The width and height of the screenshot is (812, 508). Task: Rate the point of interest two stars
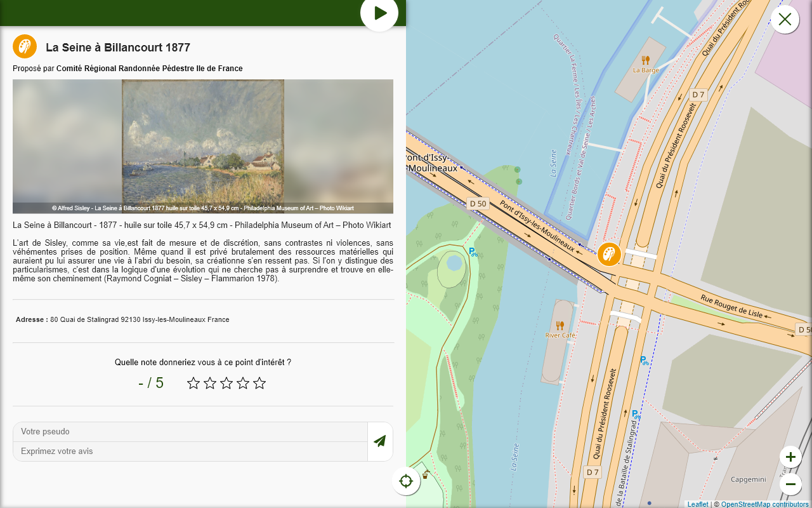coord(210,383)
